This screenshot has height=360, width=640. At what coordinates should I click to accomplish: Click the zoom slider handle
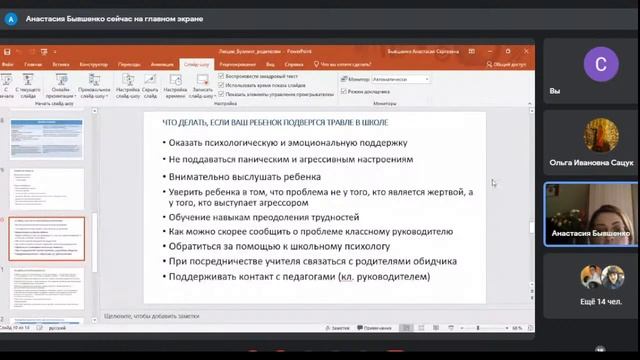pyautogui.click(x=478, y=328)
